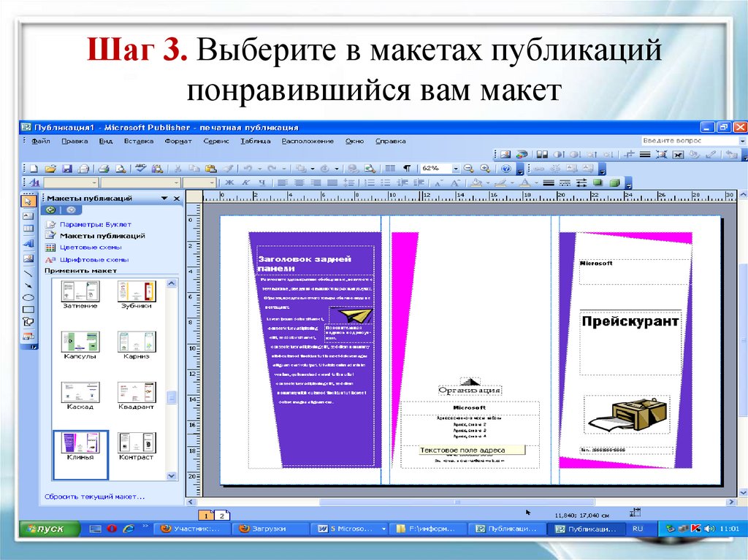Open the Font Color dropdown arrow
This screenshot has width=748, height=560.
tap(536, 183)
